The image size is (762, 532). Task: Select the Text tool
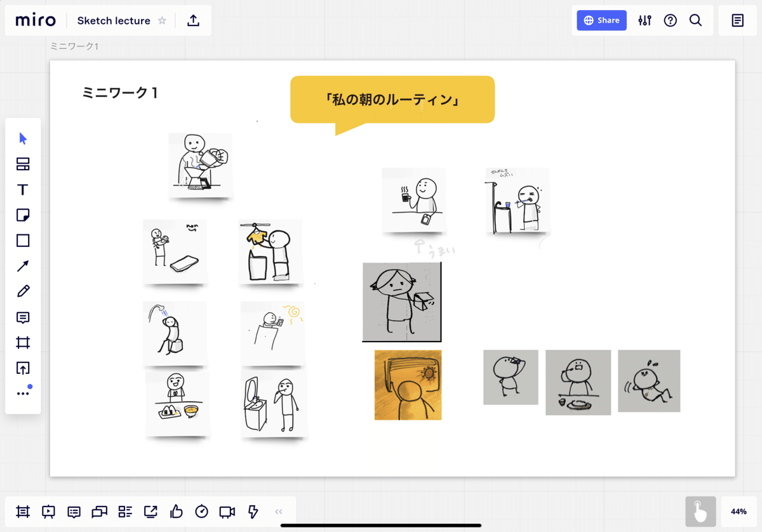tap(23, 189)
